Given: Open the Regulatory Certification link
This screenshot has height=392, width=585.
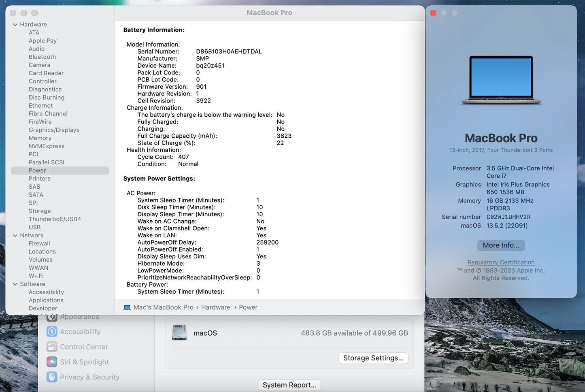Looking at the screenshot, I should pyautogui.click(x=501, y=262).
